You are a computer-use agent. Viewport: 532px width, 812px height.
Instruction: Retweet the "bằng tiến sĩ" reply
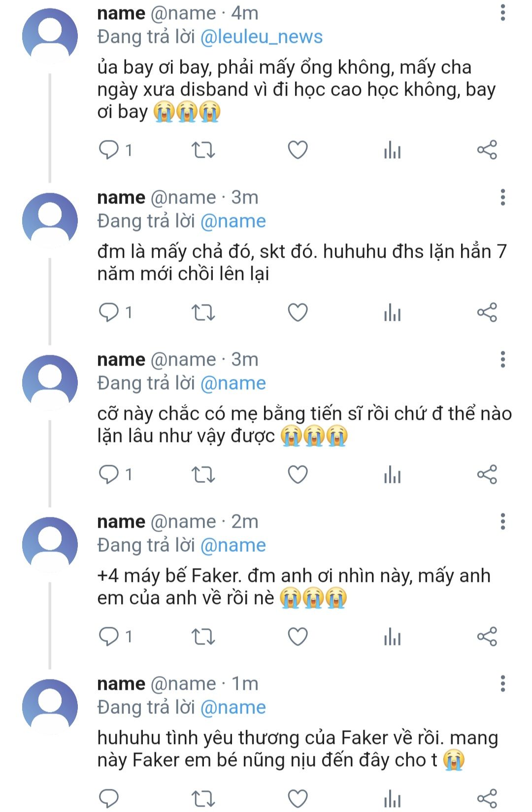point(203,474)
